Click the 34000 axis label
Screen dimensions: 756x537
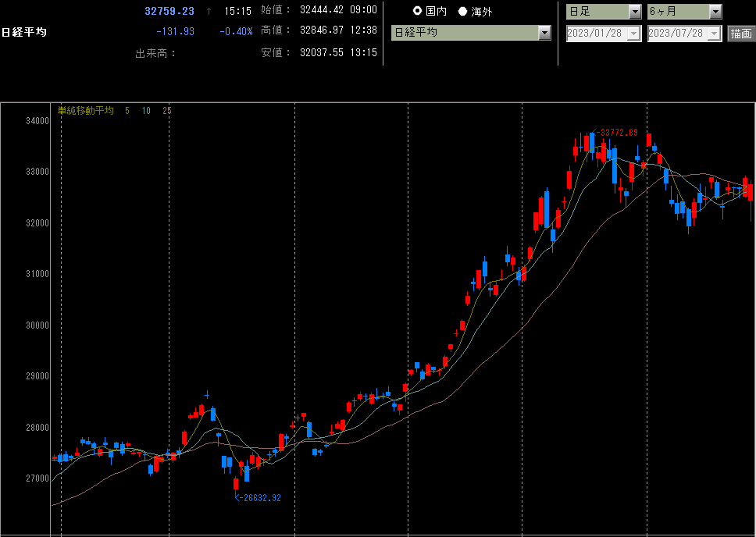point(37,121)
